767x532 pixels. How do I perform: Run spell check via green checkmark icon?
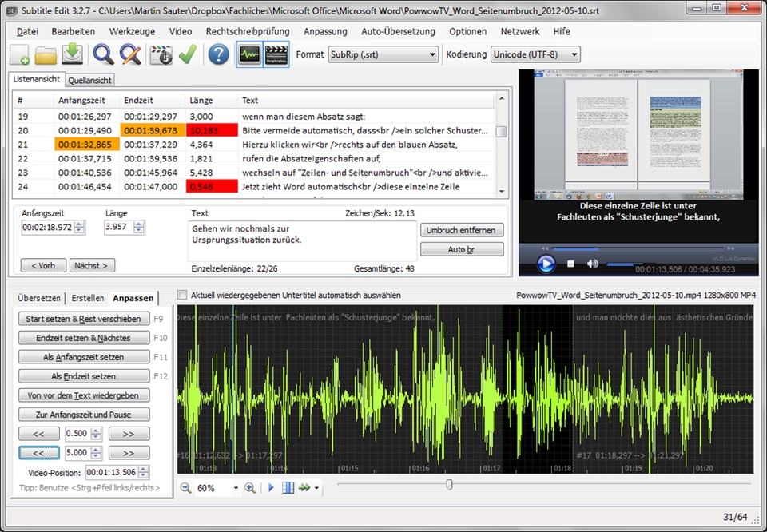pyautogui.click(x=188, y=54)
